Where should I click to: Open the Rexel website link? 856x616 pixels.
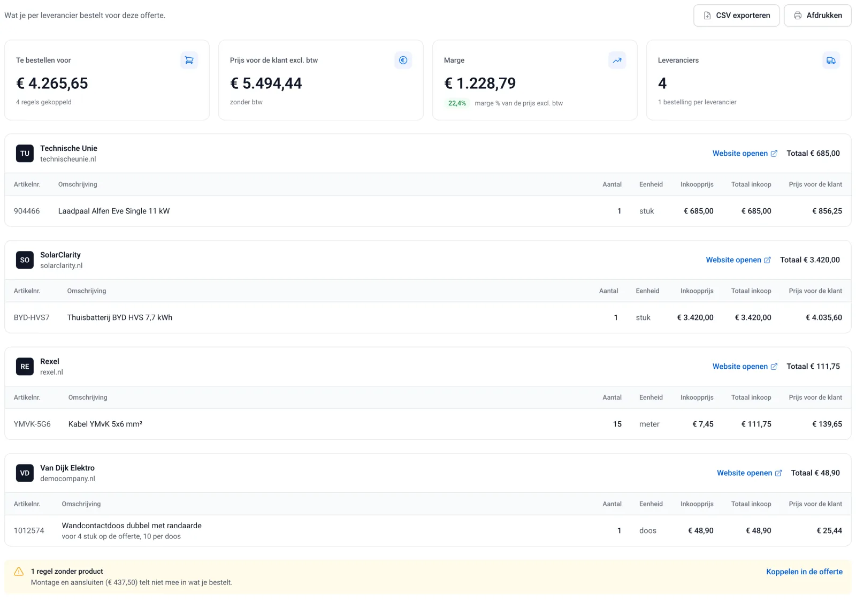coord(745,367)
